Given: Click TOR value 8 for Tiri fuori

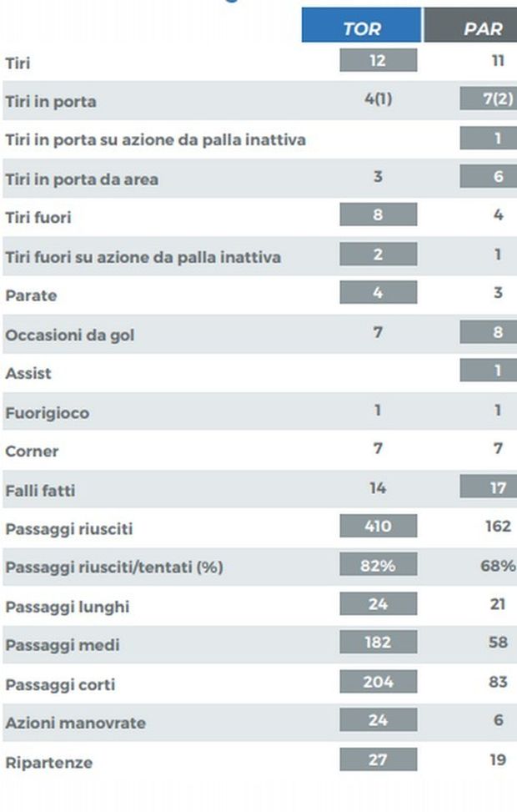Looking at the screenshot, I should coord(379,214).
